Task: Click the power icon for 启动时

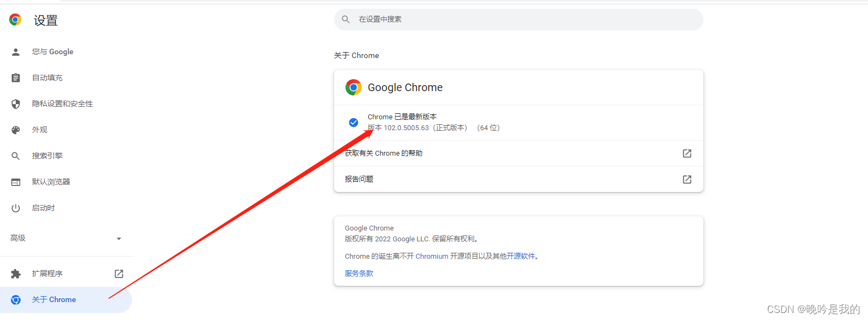Action: (x=16, y=208)
